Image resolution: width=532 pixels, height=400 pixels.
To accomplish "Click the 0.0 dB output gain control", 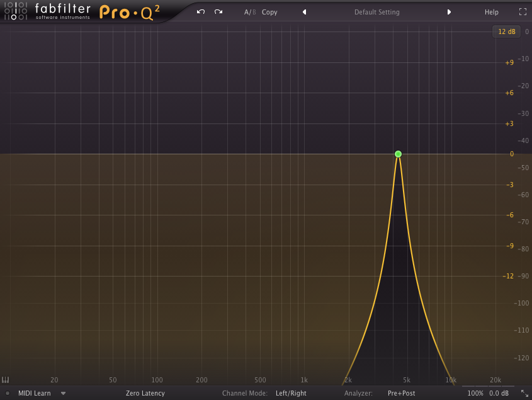I will [x=499, y=393].
